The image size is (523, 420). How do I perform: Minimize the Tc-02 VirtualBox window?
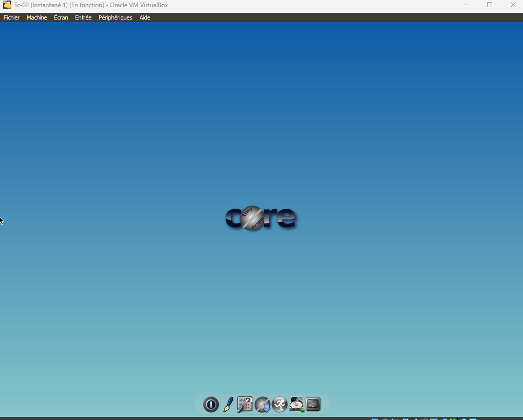coord(466,5)
